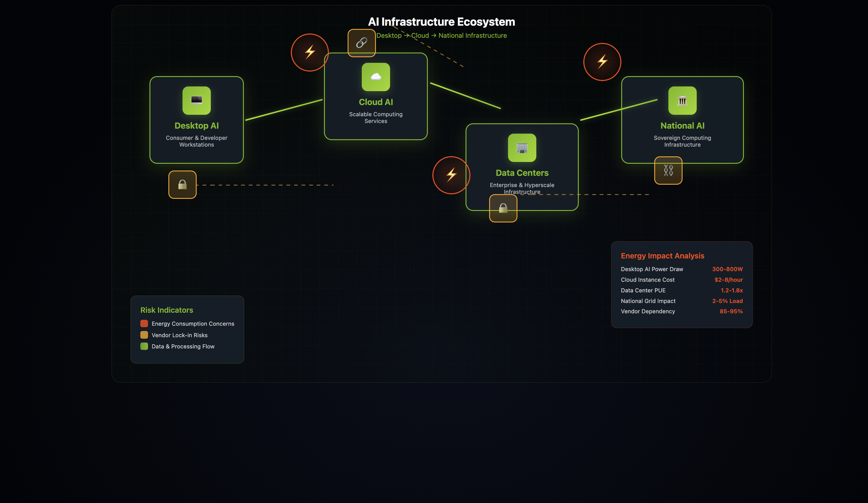Click the Data Centers building icon

pyautogui.click(x=522, y=148)
